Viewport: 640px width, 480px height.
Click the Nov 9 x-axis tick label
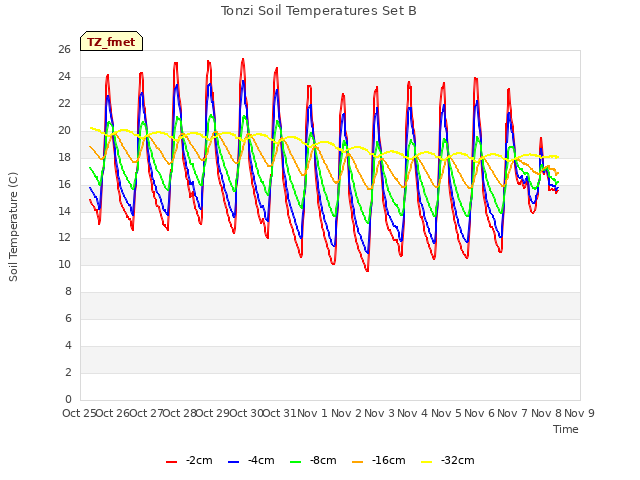pos(580,413)
